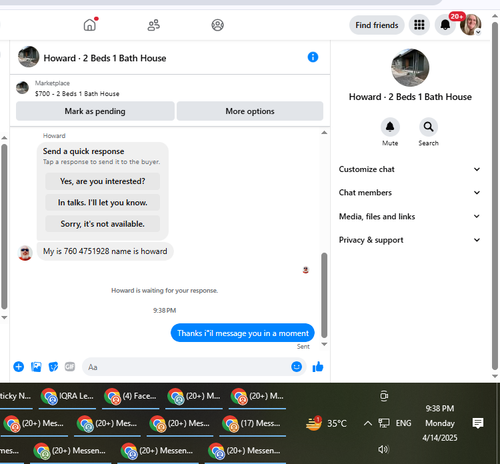The height and width of the screenshot is (464, 500).
Task: Click the Meet Now tray icon
Action: [384, 396]
